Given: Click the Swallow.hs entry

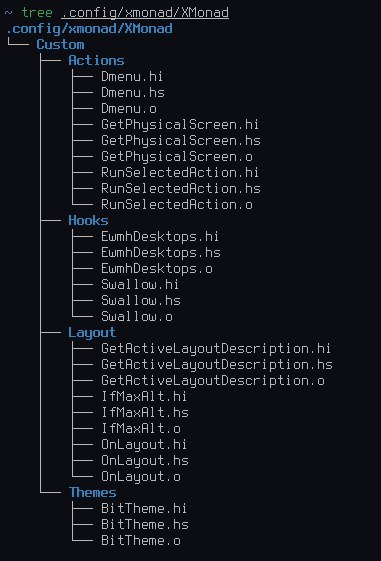Looking at the screenshot, I should pyautogui.click(x=141, y=301).
